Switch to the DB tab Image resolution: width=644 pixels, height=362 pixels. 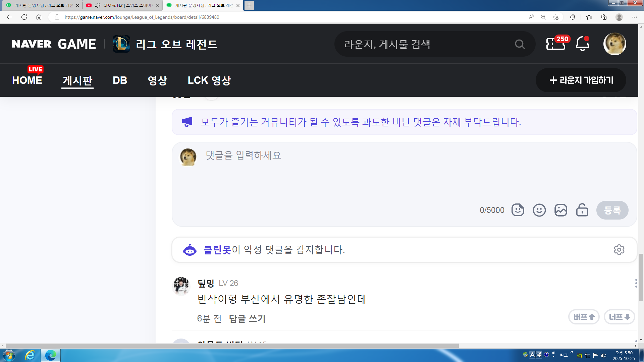[x=120, y=80]
